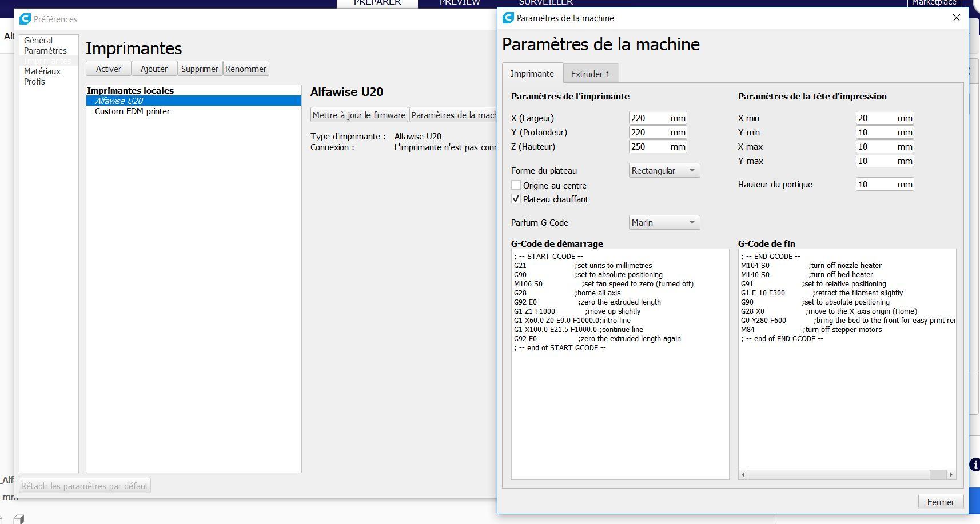
Task: Click the 'G28 ;home all axis' line
Action: [567, 293]
